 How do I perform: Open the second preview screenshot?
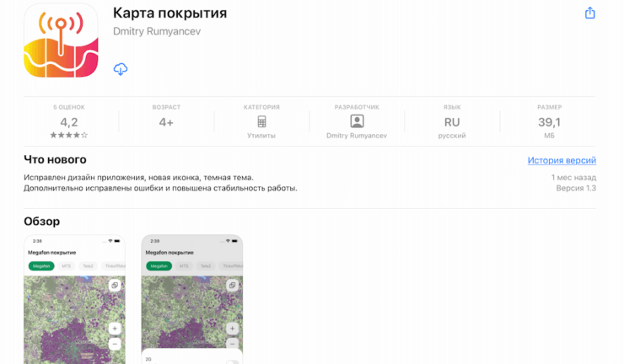tap(192, 299)
